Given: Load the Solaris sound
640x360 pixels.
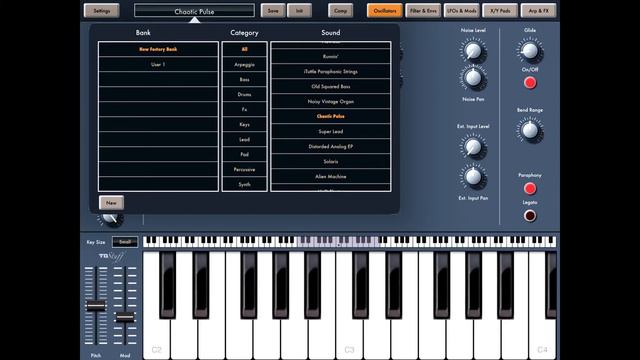Looking at the screenshot, I should pos(331,161).
